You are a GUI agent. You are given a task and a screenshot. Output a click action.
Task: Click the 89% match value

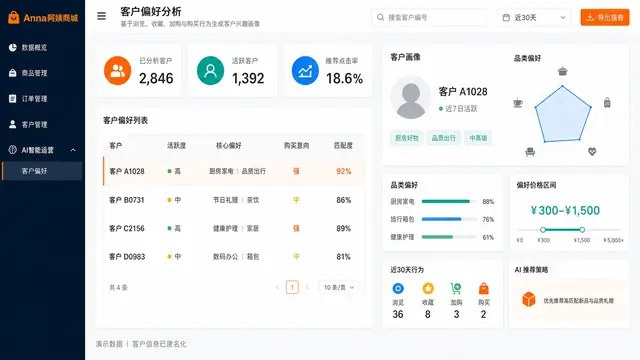pyautogui.click(x=344, y=229)
